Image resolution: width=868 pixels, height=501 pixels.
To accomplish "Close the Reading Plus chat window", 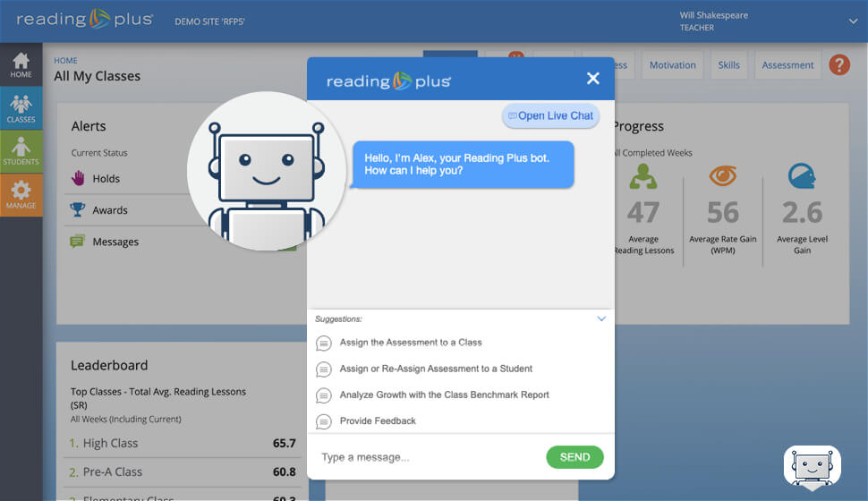I will [x=593, y=79].
